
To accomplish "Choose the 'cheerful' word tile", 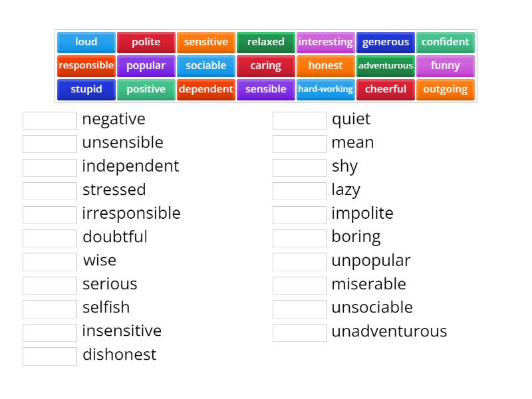I will tap(385, 89).
